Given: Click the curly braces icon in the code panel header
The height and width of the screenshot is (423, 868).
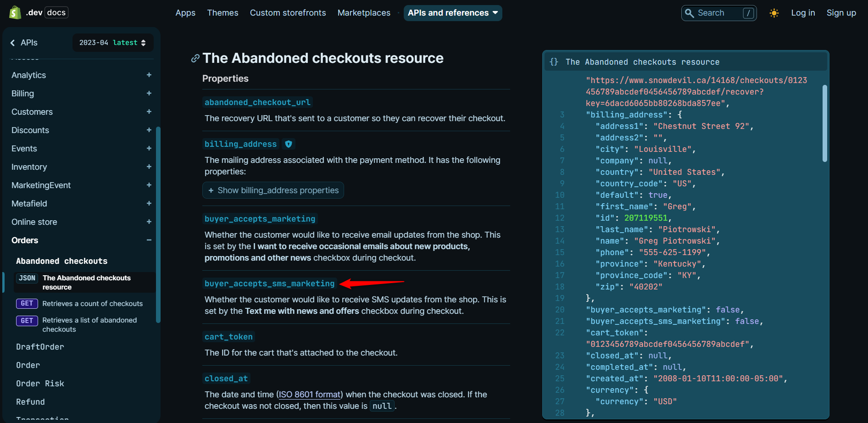Looking at the screenshot, I should coord(554,61).
